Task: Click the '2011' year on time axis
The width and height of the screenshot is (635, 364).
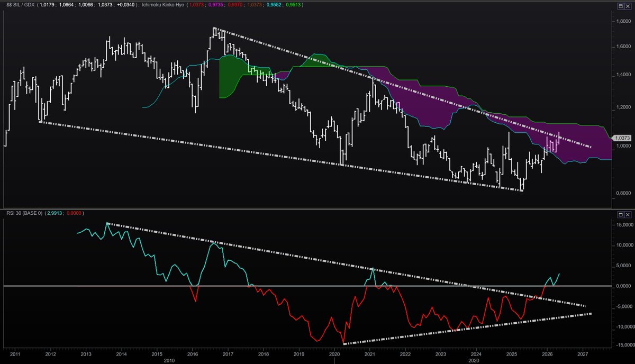Action: pyautogui.click(x=15, y=353)
